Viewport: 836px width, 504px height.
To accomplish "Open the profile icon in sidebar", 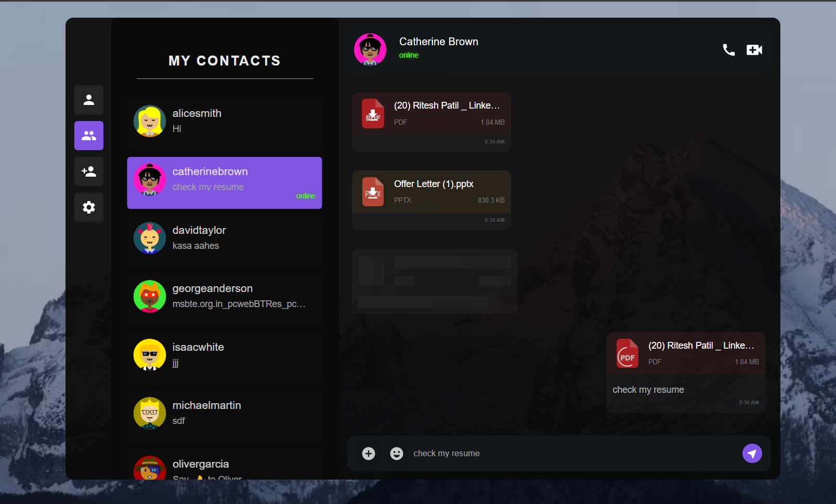I will click(89, 100).
